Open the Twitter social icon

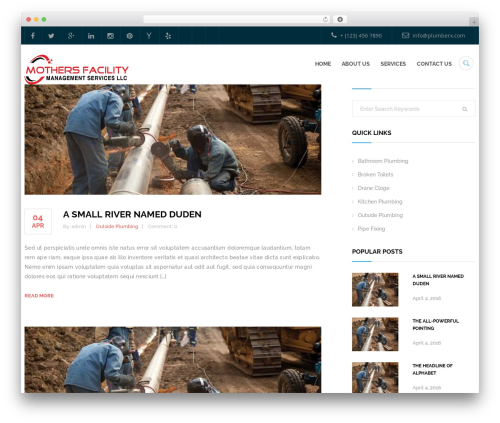(x=51, y=36)
